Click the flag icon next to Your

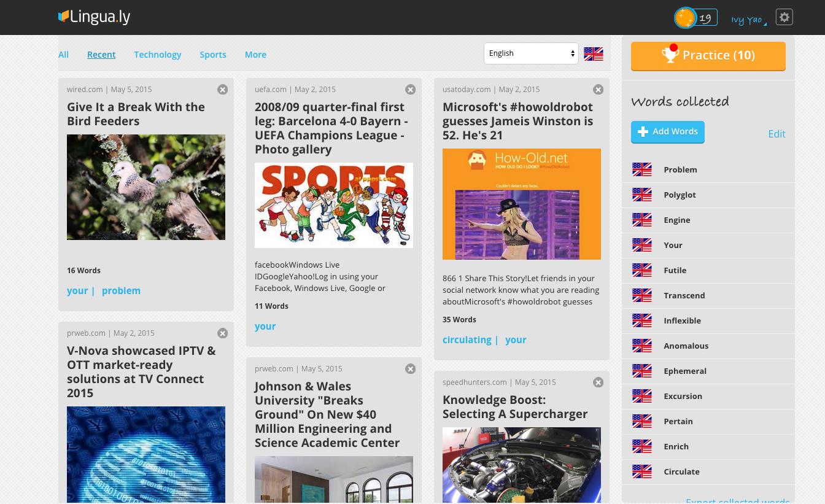(x=642, y=245)
